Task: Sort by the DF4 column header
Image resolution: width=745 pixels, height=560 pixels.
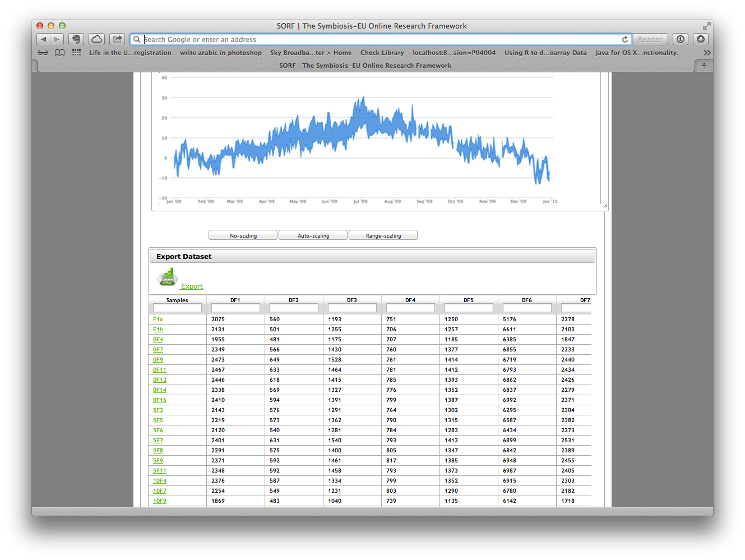Action: 410,300
